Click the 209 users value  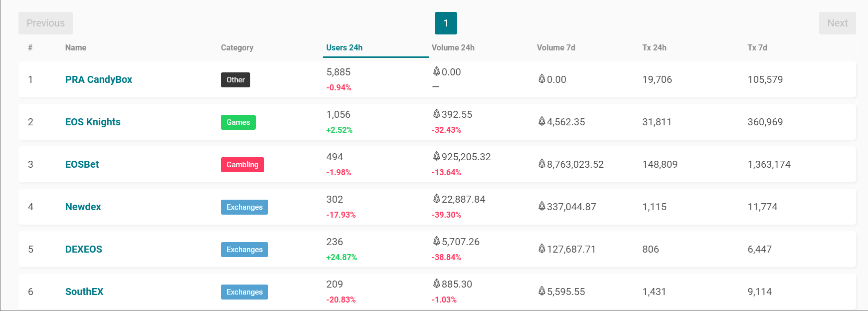[335, 284]
